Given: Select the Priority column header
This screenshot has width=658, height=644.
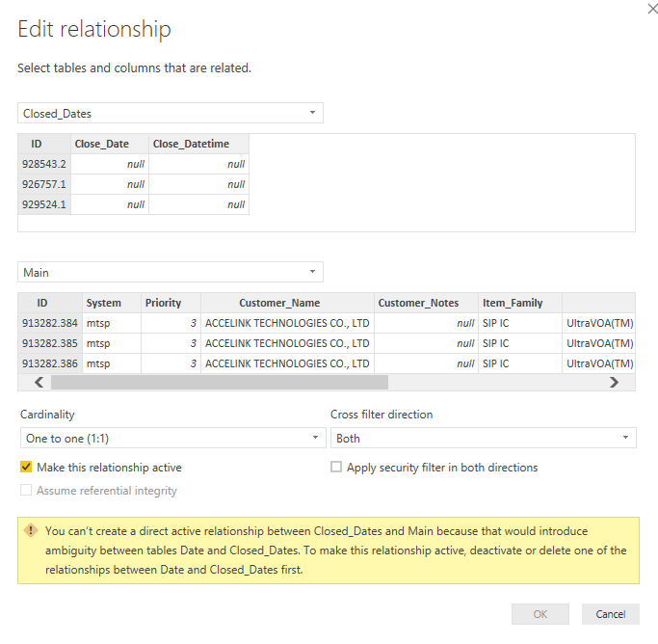Looking at the screenshot, I should [x=171, y=303].
